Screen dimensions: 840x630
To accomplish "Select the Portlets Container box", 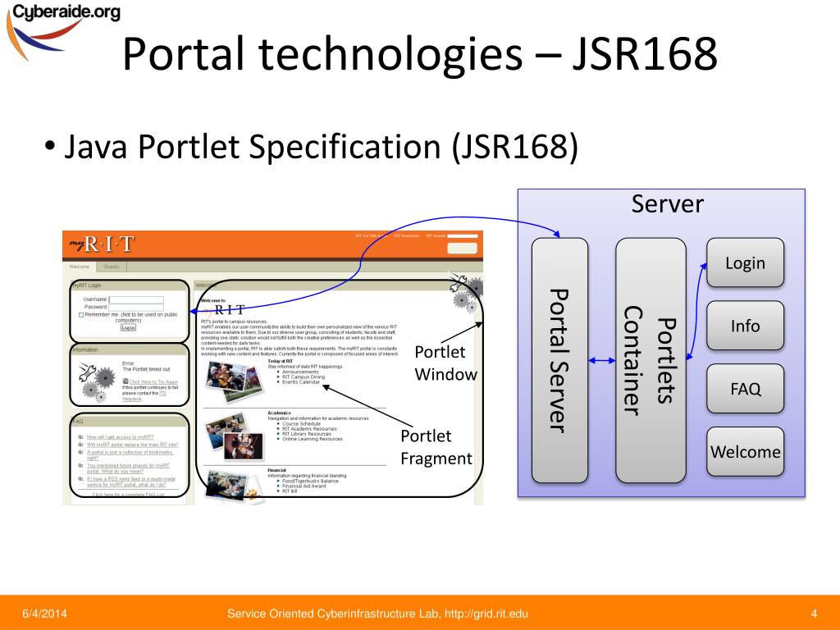I will pos(651,360).
